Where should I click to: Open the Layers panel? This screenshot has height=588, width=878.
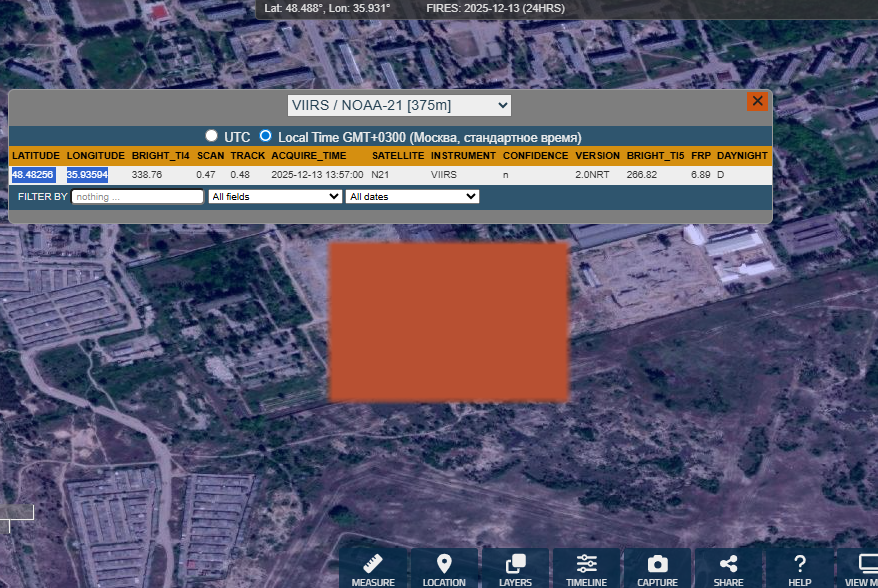tap(516, 566)
